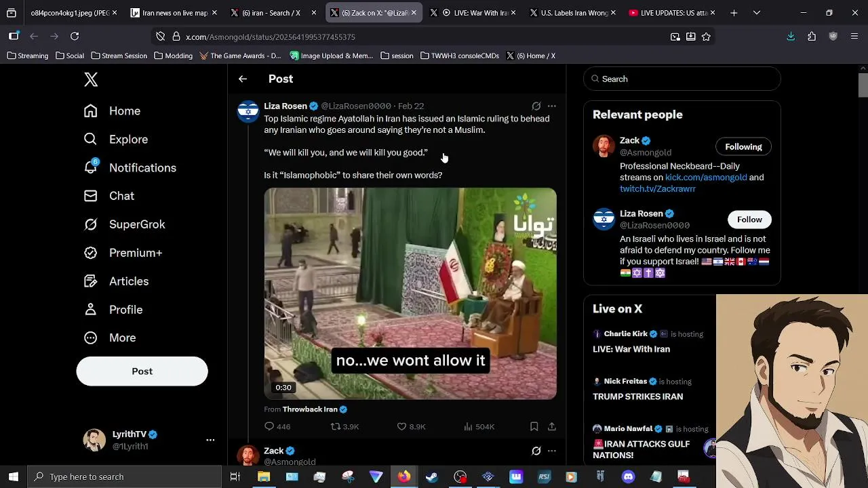868x488 pixels.
Task: Open File Explorer from taskbar
Action: coord(264,477)
